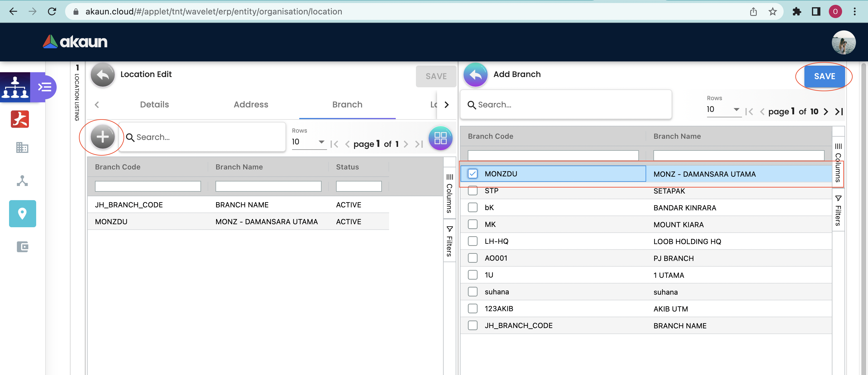The height and width of the screenshot is (375, 868).
Task: Open Rows dropdown in Location Edit panel
Action: pyautogui.click(x=308, y=142)
